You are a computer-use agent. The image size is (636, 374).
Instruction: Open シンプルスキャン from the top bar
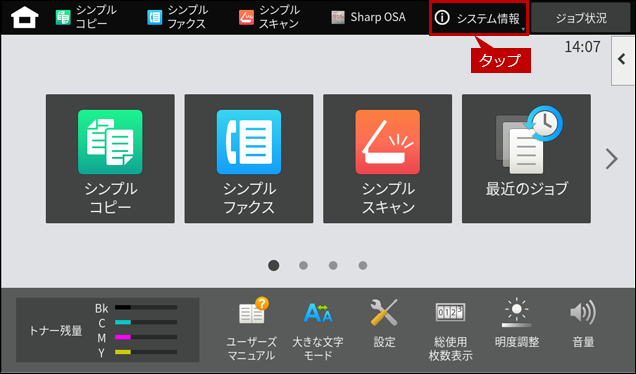(269, 17)
